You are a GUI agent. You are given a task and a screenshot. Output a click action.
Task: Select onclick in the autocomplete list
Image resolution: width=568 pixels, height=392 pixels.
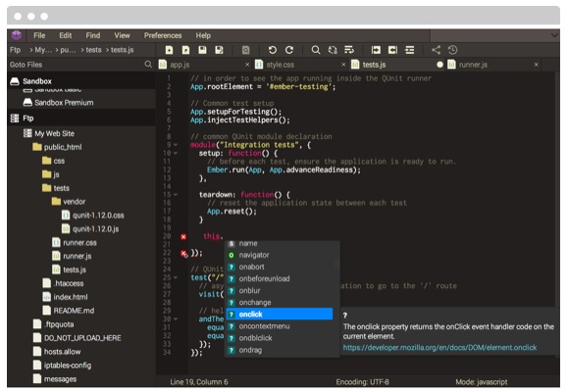coord(280,315)
